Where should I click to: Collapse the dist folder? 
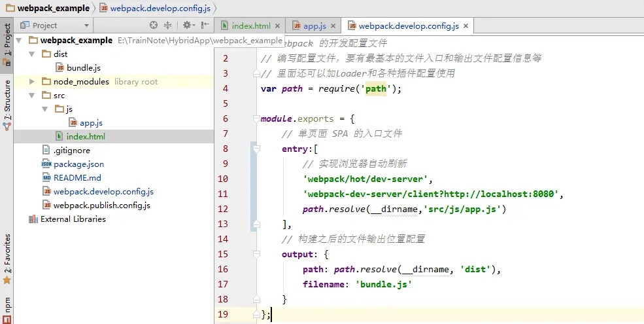pyautogui.click(x=32, y=54)
